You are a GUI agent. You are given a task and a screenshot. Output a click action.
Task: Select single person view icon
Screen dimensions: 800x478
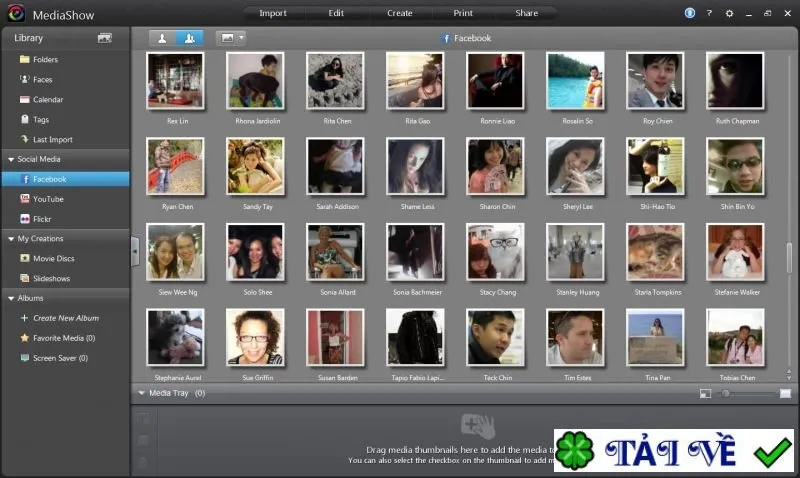coord(162,38)
